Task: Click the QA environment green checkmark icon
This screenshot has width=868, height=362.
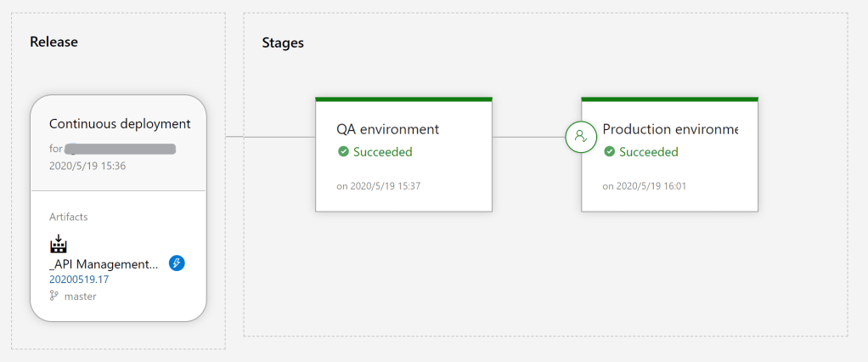Action: [x=343, y=152]
